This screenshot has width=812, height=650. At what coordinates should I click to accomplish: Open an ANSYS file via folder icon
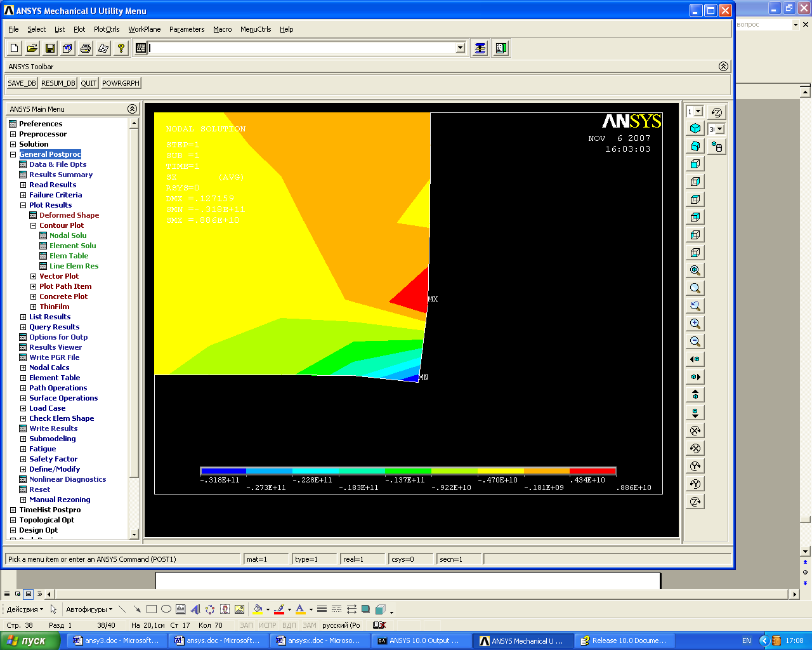click(32, 48)
